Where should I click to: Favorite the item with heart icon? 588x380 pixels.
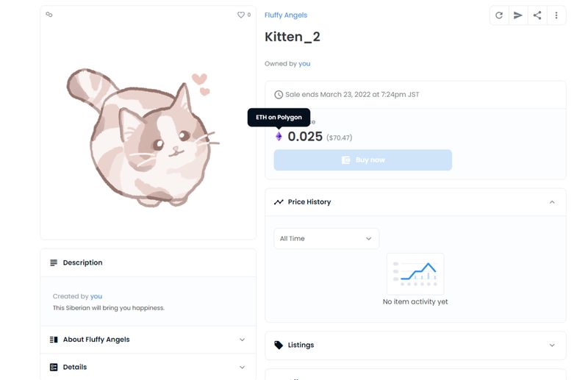[x=240, y=15]
